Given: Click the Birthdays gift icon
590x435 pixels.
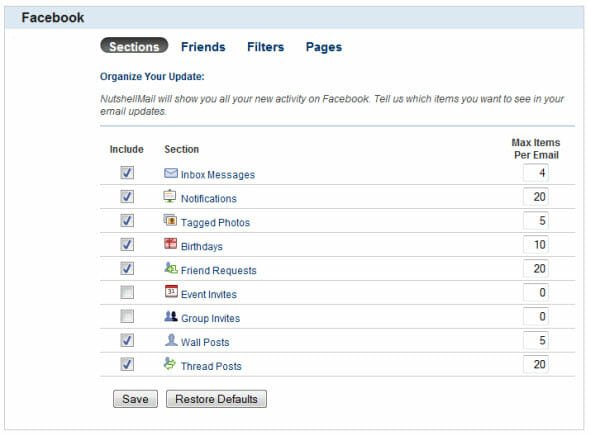Looking at the screenshot, I should click(x=170, y=244).
